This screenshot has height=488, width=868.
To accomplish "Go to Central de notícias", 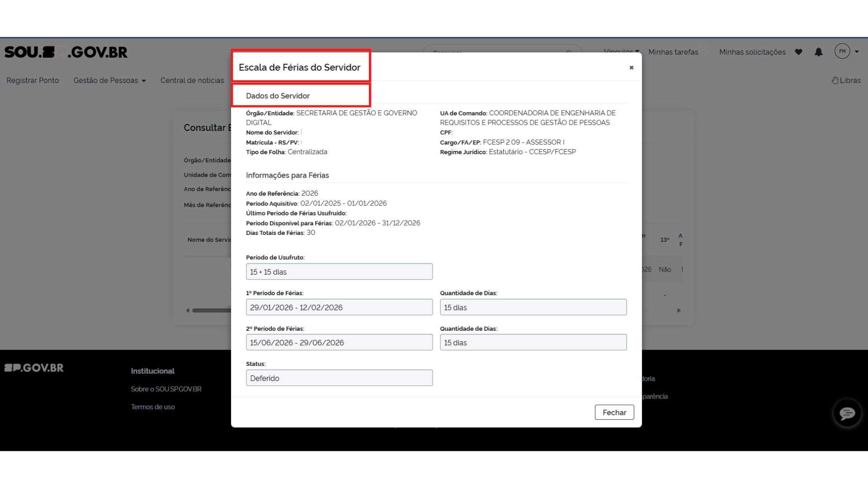I will click(192, 80).
